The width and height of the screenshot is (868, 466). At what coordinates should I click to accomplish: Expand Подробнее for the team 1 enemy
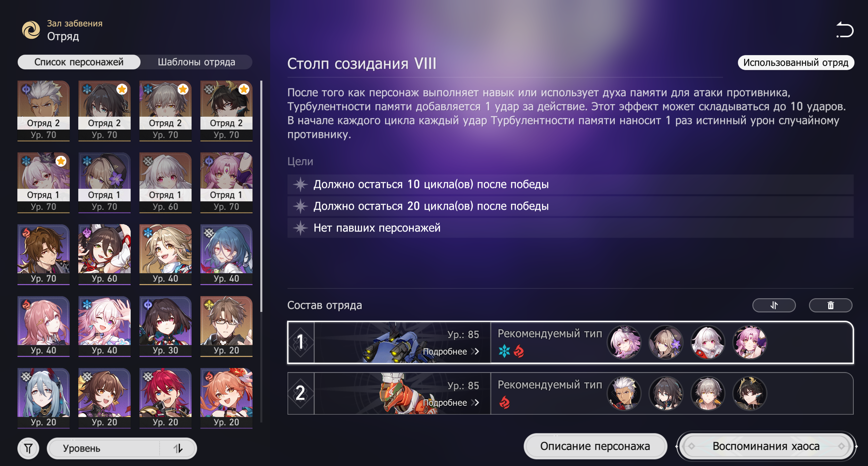(x=451, y=351)
